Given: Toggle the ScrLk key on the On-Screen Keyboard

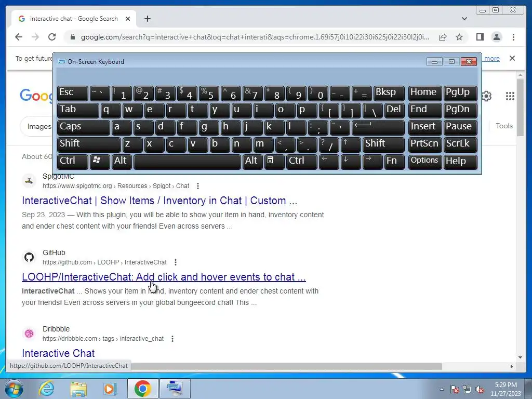Looking at the screenshot, I should tap(460, 144).
